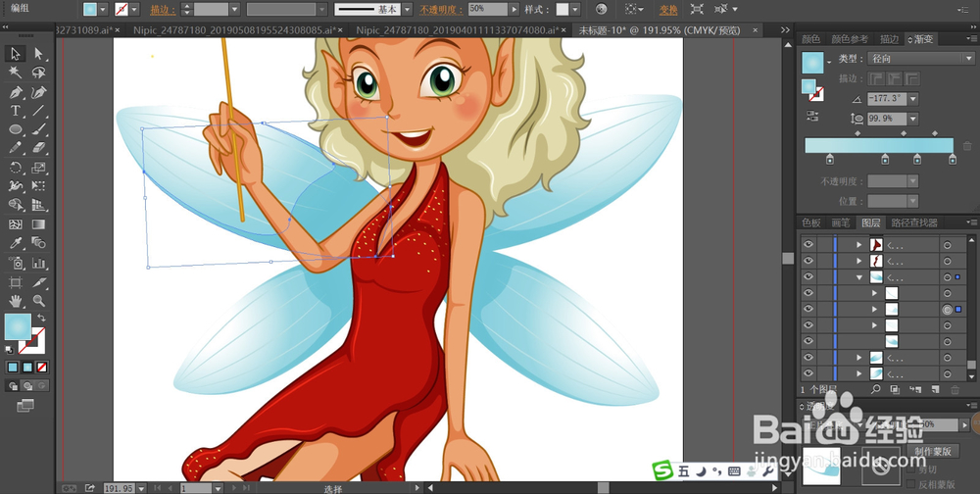This screenshot has height=494, width=980.
Task: Click the 制作蒙版 button
Action: 933,451
